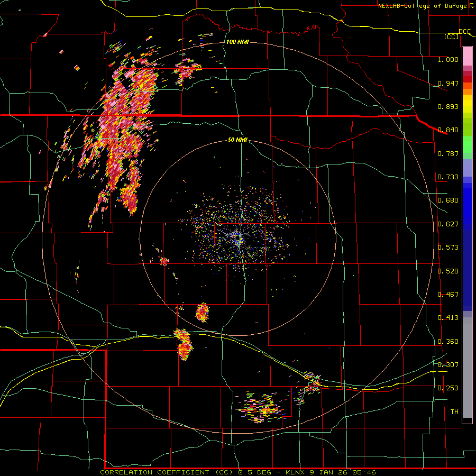
Task: Click the 0.573 scale value
Action: 448,248
